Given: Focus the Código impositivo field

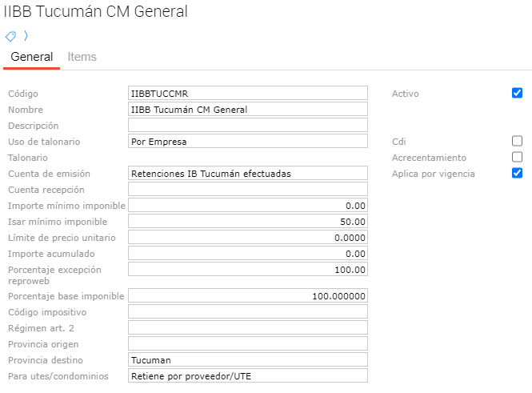Looking at the screenshot, I should pyautogui.click(x=247, y=311).
